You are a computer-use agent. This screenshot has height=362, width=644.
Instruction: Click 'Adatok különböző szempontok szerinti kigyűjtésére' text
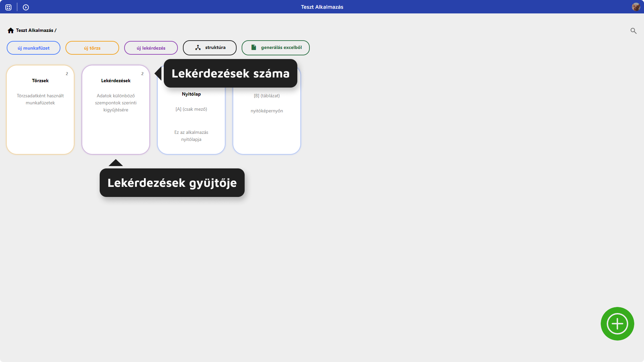(x=116, y=103)
